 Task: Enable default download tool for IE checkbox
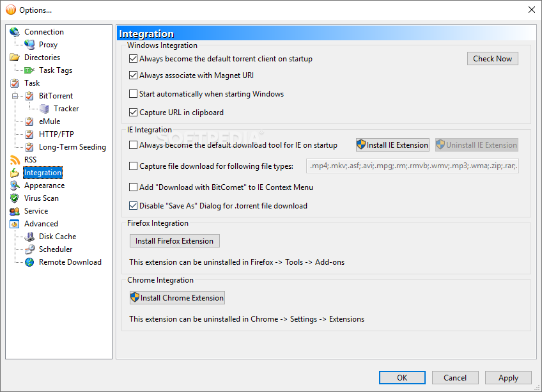point(133,145)
